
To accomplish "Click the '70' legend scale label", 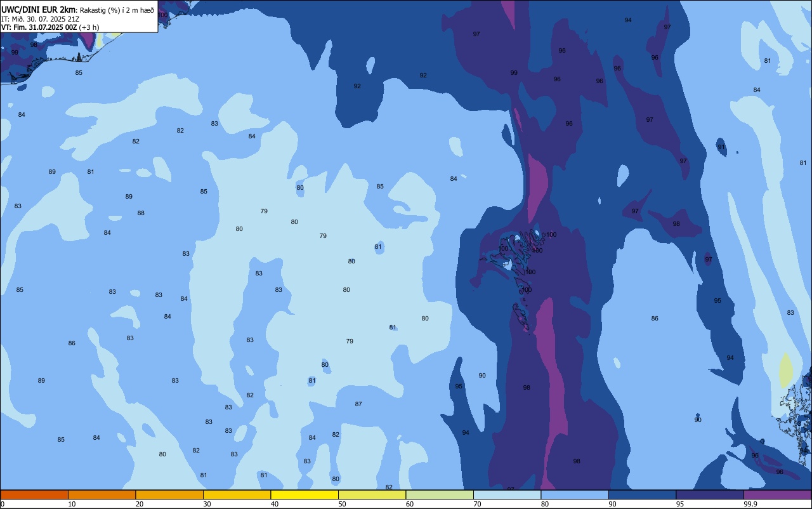I will 477,504.
